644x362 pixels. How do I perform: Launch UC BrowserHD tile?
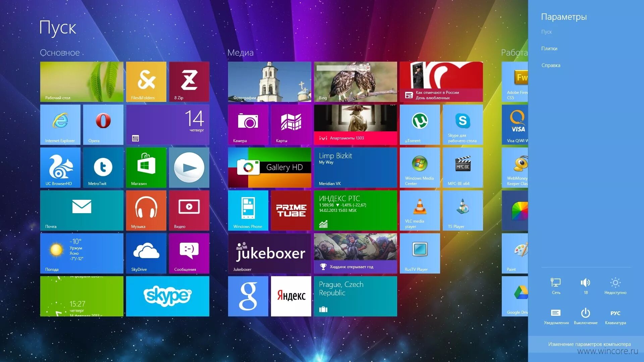[x=60, y=168]
